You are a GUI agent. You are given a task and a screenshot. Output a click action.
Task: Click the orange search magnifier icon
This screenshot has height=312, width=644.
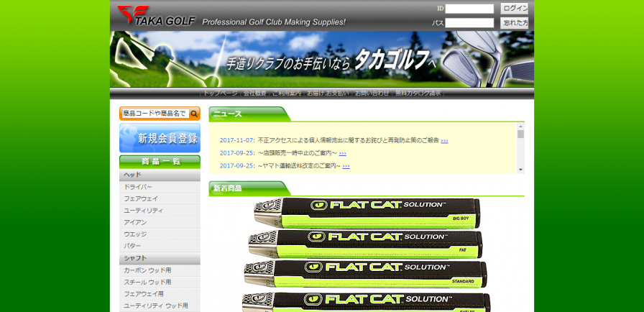click(194, 114)
